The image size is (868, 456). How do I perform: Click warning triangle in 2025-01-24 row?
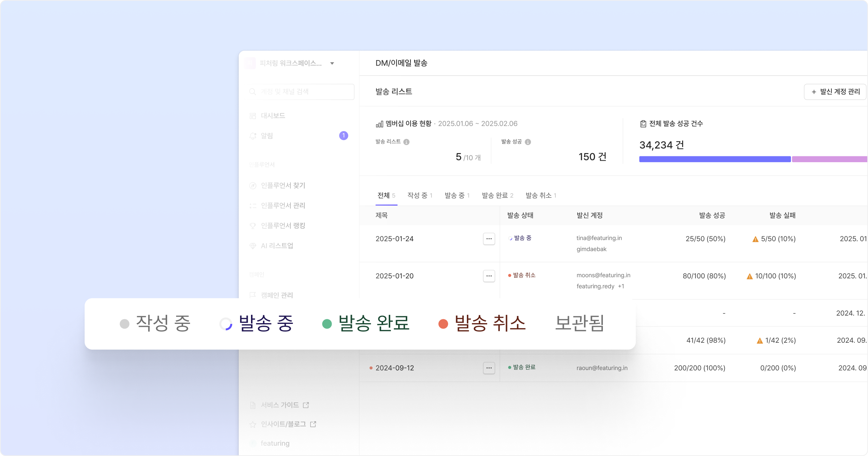pyautogui.click(x=755, y=239)
